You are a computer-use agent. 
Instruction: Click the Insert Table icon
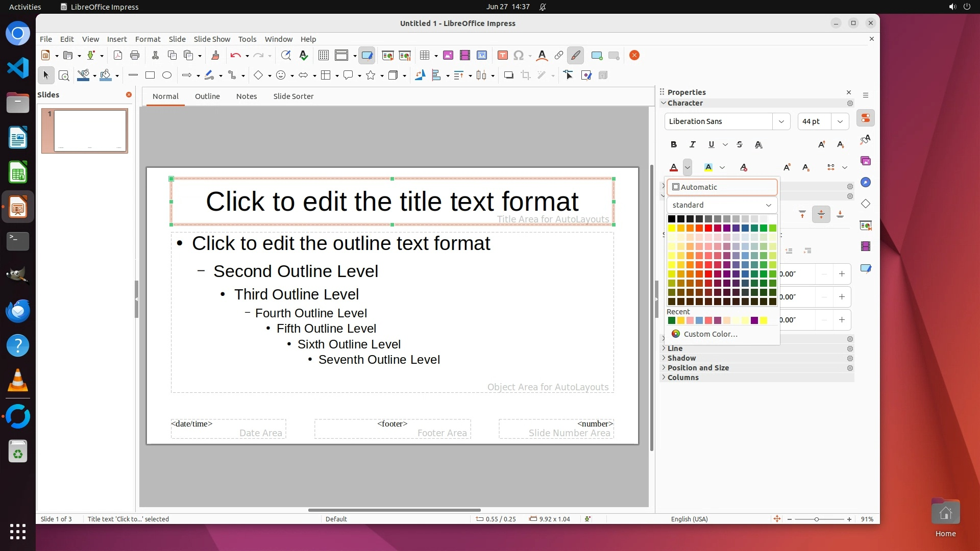coord(424,56)
